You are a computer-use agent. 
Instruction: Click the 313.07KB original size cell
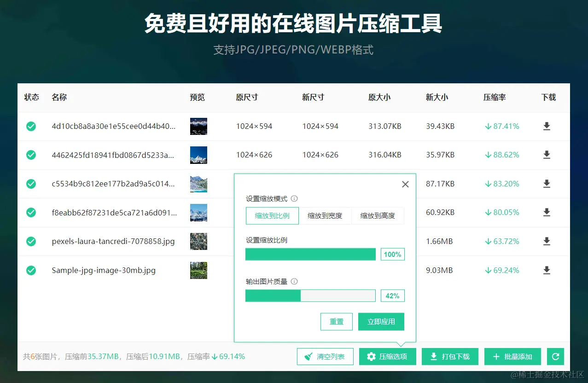[x=385, y=126]
